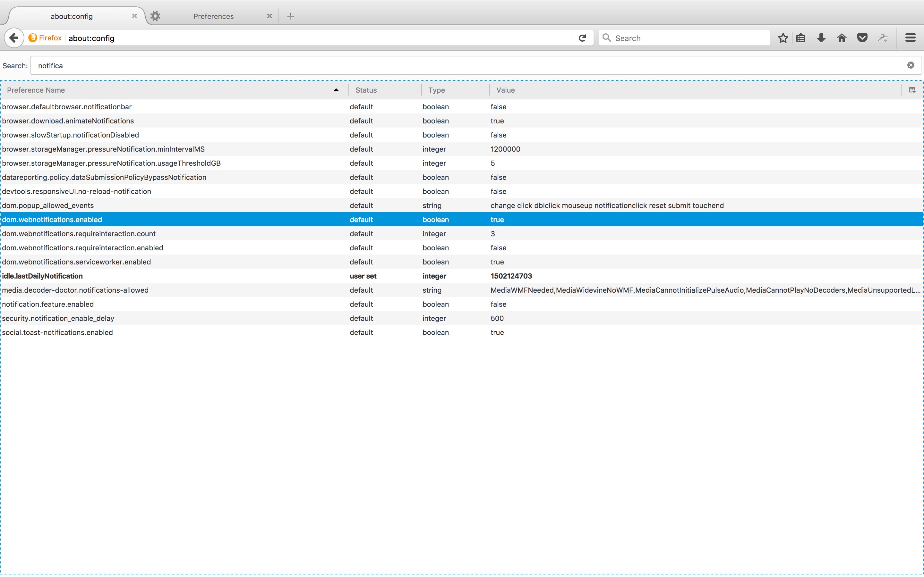Select dom.webnotifications.serviceworker.enabled row

[x=76, y=262]
